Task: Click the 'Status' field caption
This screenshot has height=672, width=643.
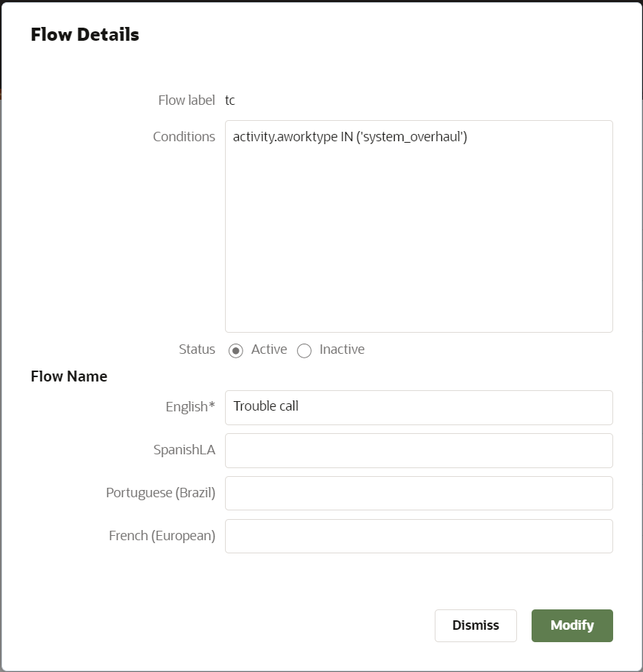Action: [x=197, y=349]
